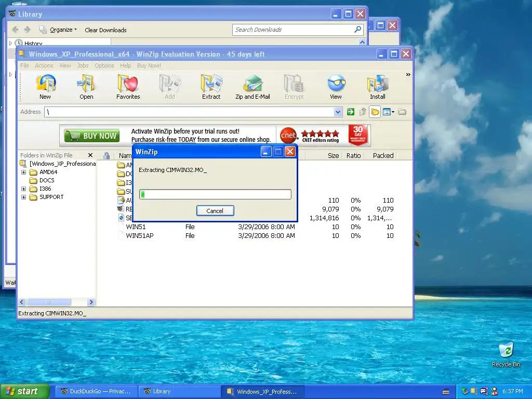The width and height of the screenshot is (532, 399).
Task: Cancel the extraction in WinZip dialog
Action: 215,211
